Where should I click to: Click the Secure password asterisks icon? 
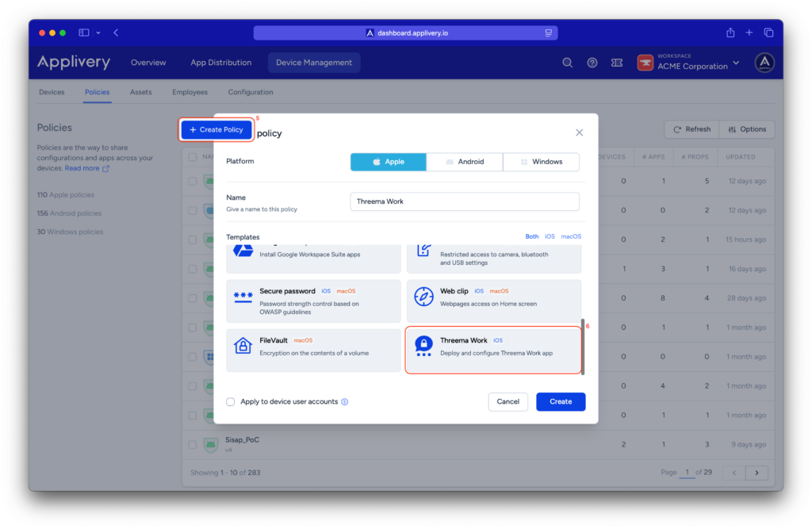point(243,297)
